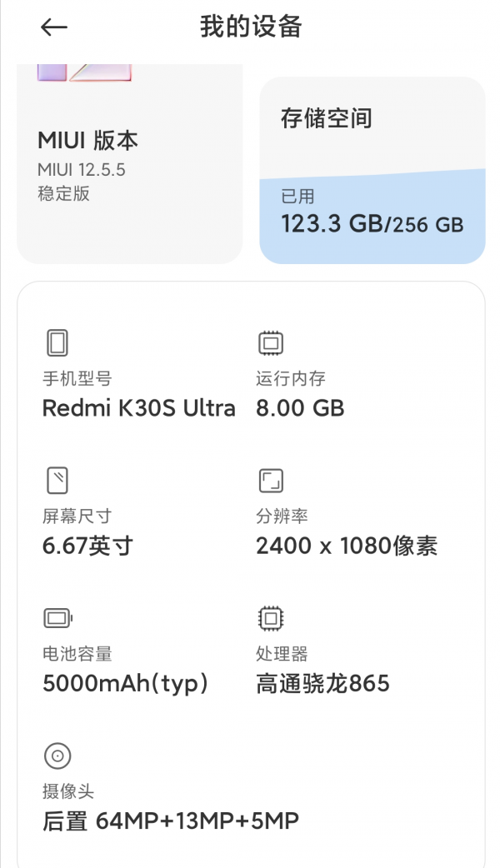This screenshot has height=868, width=500.
Task: Tap the 5000mAh(typ) battery value
Action: [125, 683]
